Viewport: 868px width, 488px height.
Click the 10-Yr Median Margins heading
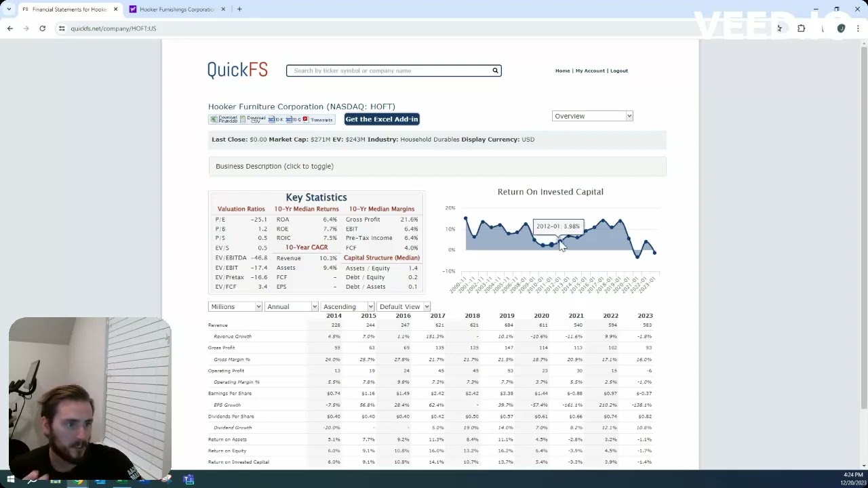pyautogui.click(x=382, y=209)
